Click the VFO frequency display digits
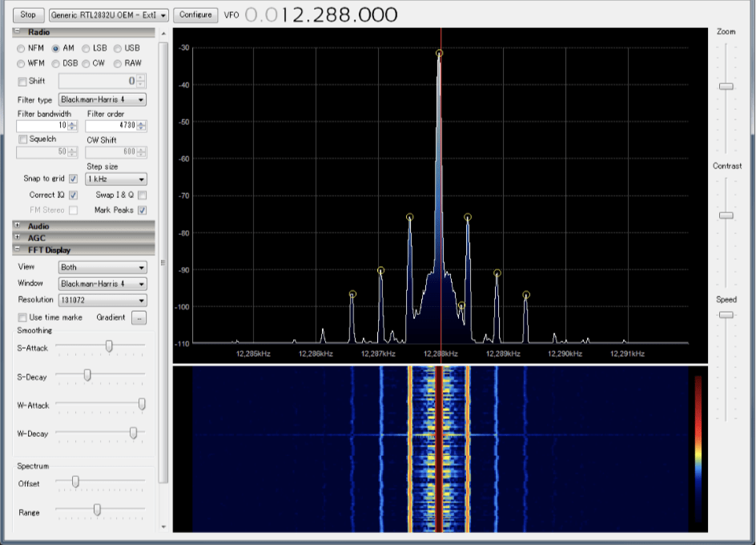 point(320,15)
